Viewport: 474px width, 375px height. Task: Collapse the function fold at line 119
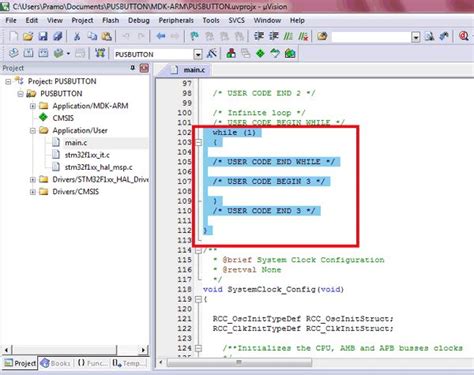point(199,299)
